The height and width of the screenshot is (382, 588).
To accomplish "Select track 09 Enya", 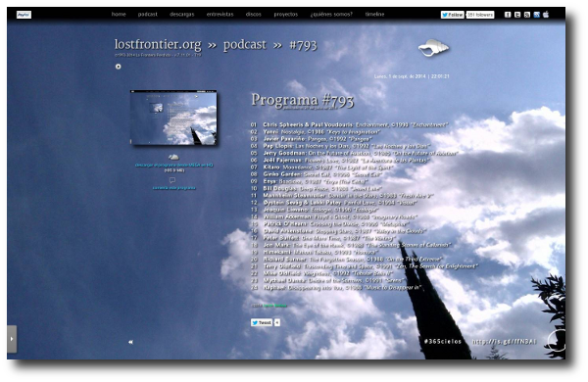I will [x=311, y=181].
